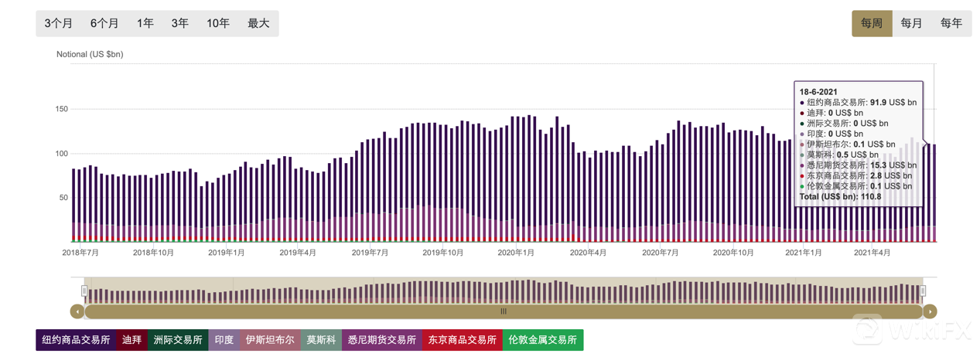Image resolution: width=980 pixels, height=357 pixels.
Task: Select the 3个月 time range
Action: tap(59, 23)
